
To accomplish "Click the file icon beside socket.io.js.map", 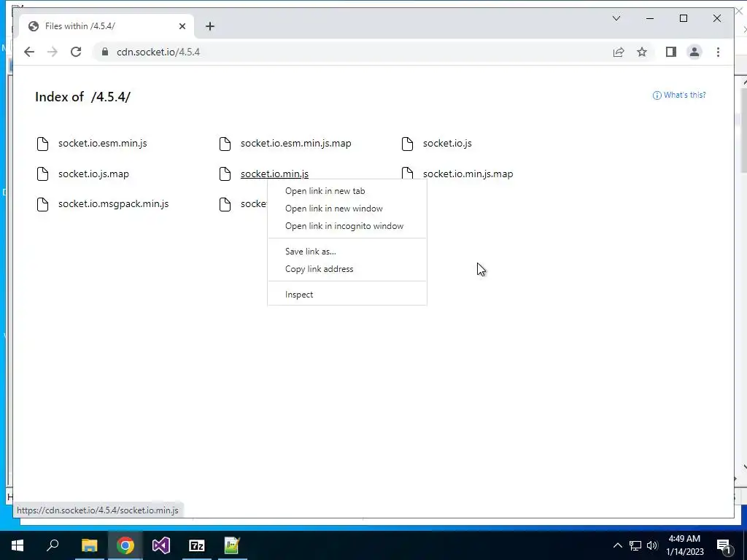I will [42, 174].
